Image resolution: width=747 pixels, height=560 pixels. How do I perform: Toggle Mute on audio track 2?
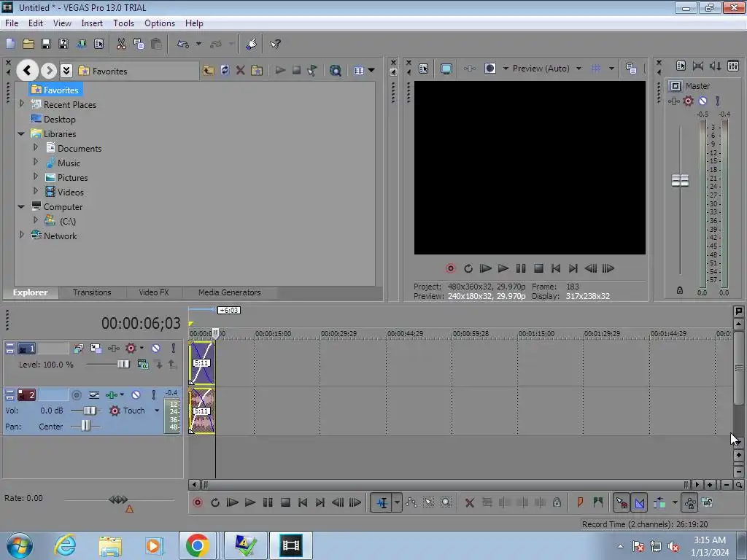(x=136, y=394)
